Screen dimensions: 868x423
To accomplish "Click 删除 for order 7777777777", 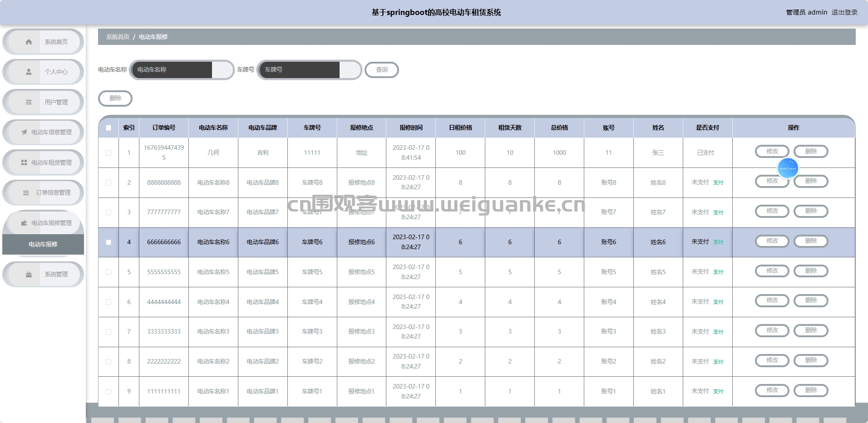I will 811,211.
